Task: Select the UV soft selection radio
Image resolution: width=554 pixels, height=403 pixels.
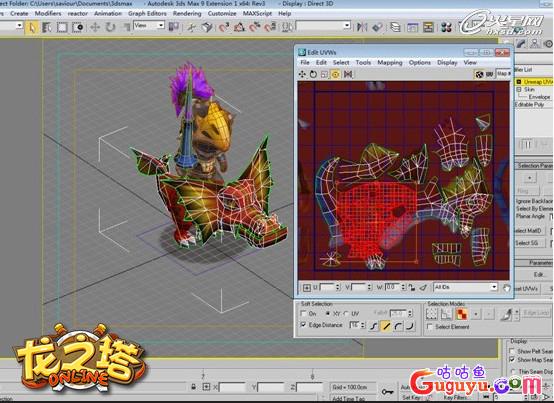Action: pyautogui.click(x=346, y=314)
